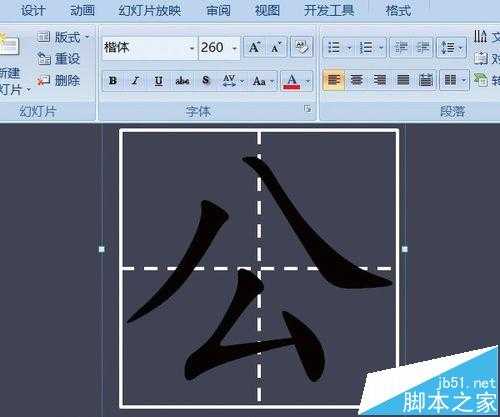The width and height of the screenshot is (500, 417).
Task: Center the text
Action: [x=356, y=80]
